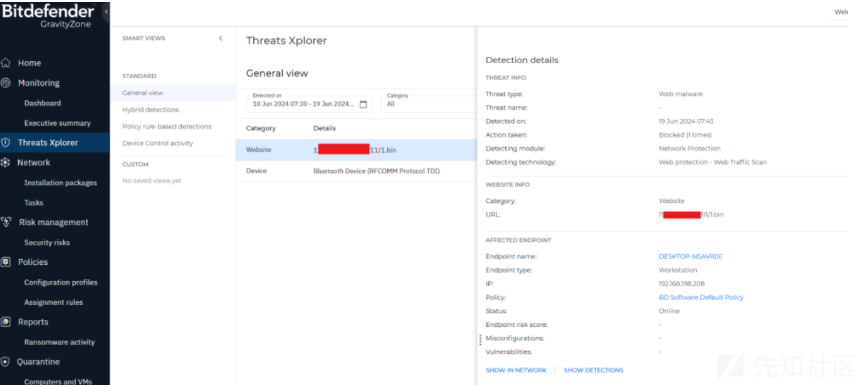Click SHOW IN NETWORK link

(516, 370)
